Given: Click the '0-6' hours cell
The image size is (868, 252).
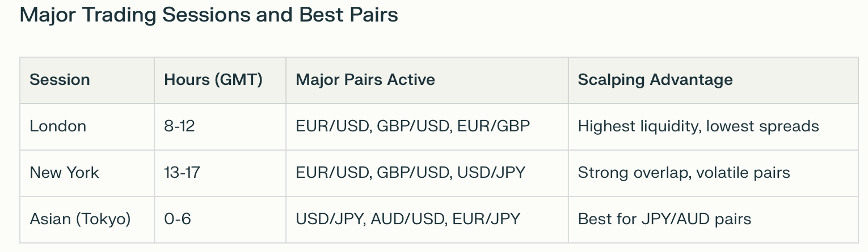Looking at the screenshot, I should (x=178, y=219).
